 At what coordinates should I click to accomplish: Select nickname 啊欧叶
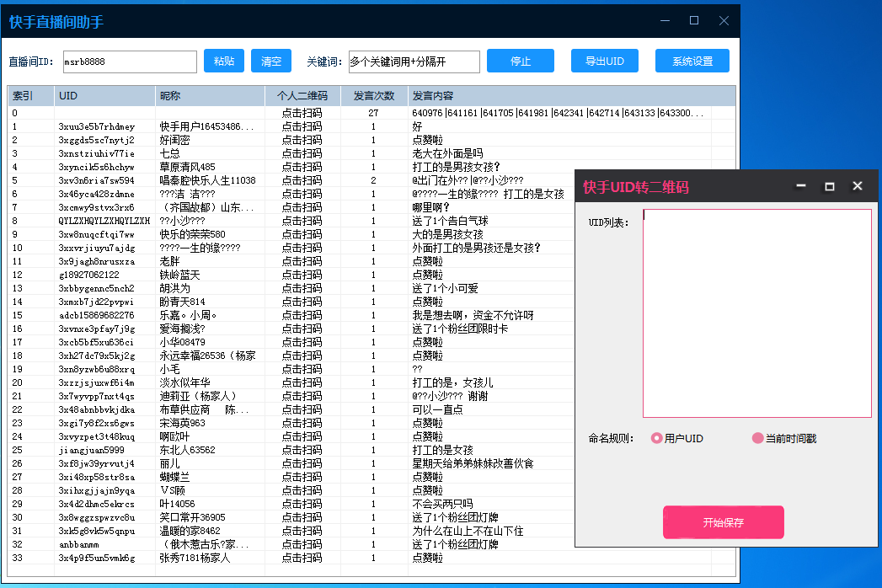[x=174, y=437]
